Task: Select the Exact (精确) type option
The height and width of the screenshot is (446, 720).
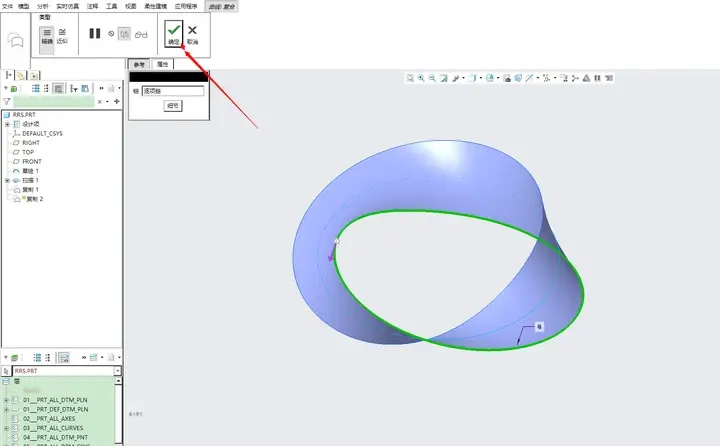Action: (47, 36)
